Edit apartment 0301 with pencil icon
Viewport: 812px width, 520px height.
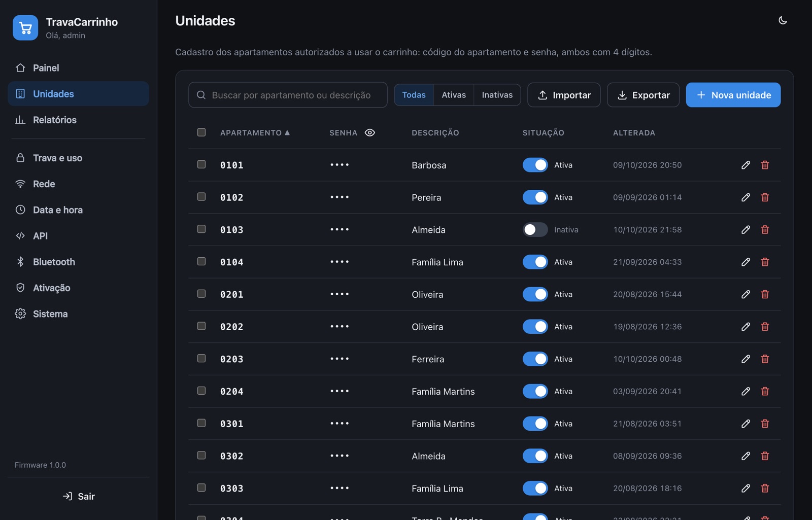(x=746, y=424)
